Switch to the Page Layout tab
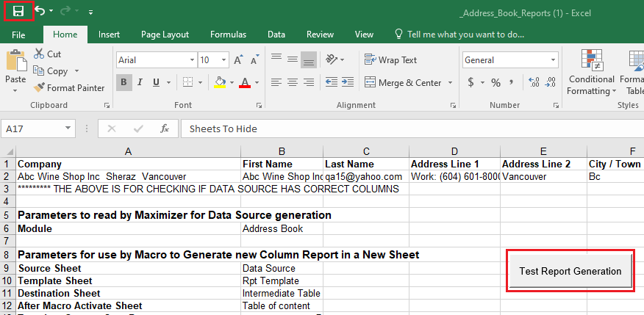This screenshot has height=315, width=644. pyautogui.click(x=165, y=35)
